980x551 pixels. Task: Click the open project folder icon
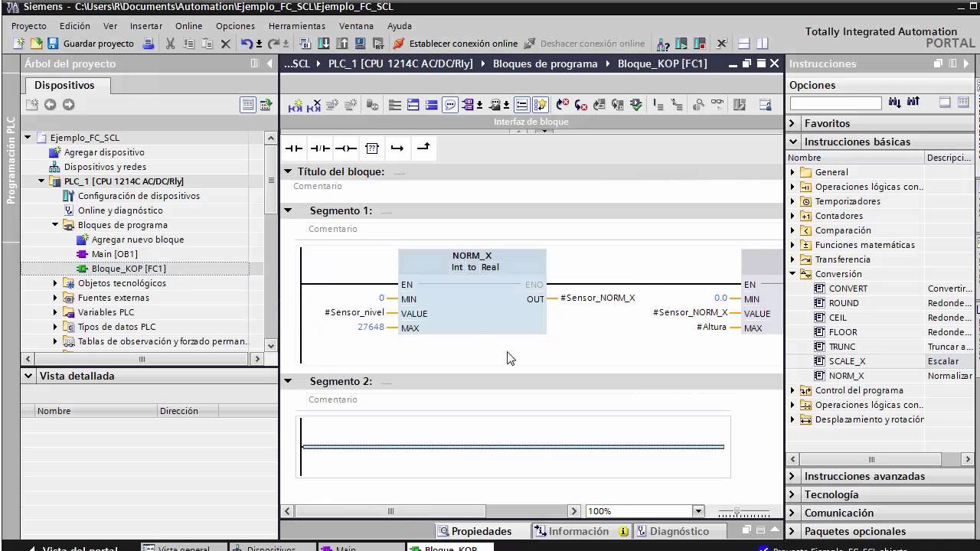[x=36, y=44]
